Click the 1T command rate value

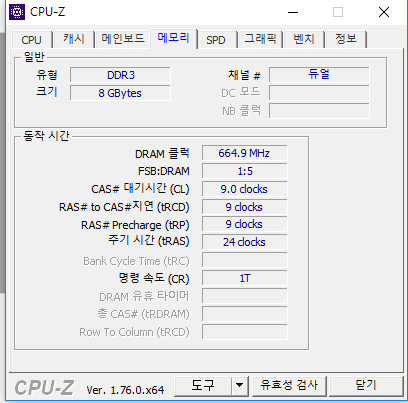click(x=244, y=278)
